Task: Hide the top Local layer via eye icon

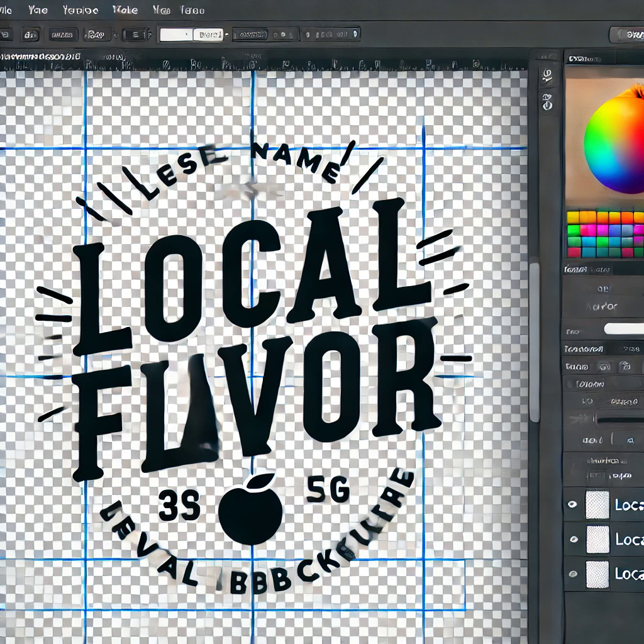Action: [572, 504]
